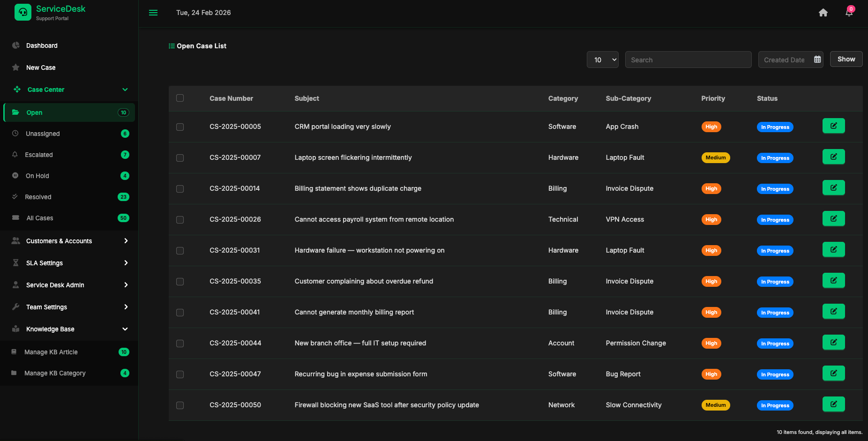
Task: Open New Case from sidebar
Action: (41, 67)
